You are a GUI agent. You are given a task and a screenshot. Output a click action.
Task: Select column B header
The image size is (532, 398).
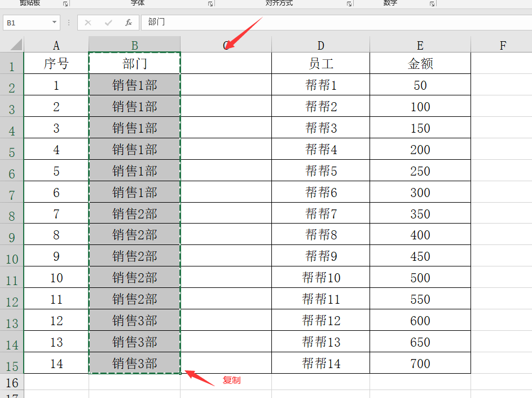pyautogui.click(x=134, y=45)
